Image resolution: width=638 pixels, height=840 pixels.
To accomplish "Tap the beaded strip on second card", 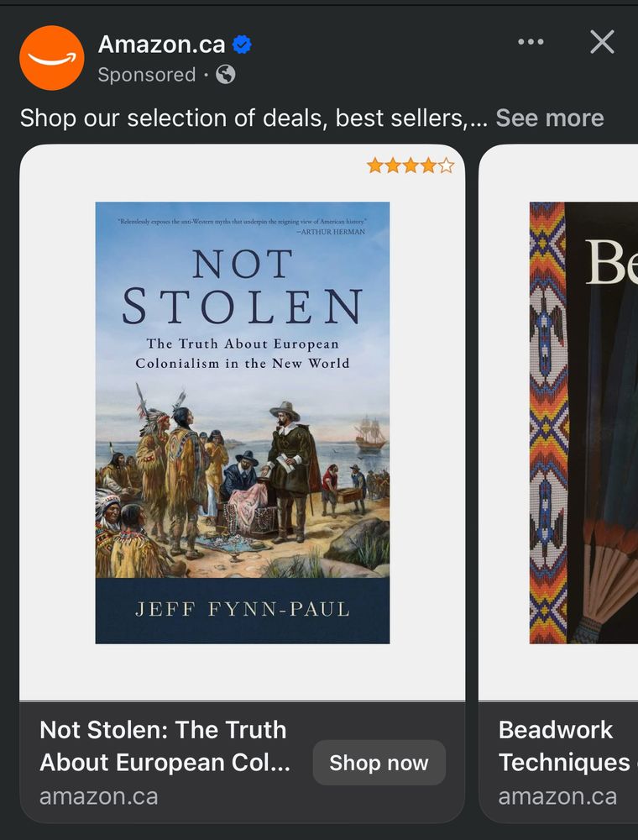I will (x=547, y=423).
